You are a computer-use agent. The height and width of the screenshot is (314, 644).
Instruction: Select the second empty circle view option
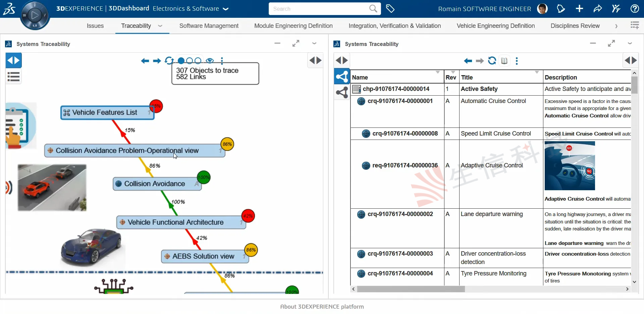(x=190, y=61)
